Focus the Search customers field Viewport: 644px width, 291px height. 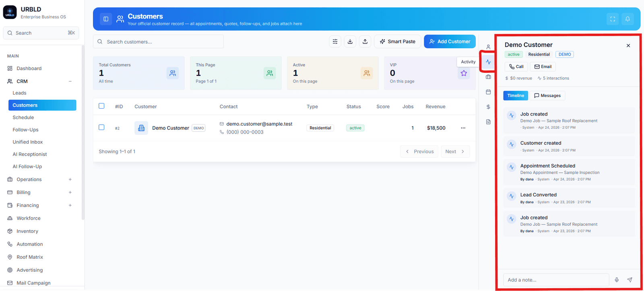(158, 41)
